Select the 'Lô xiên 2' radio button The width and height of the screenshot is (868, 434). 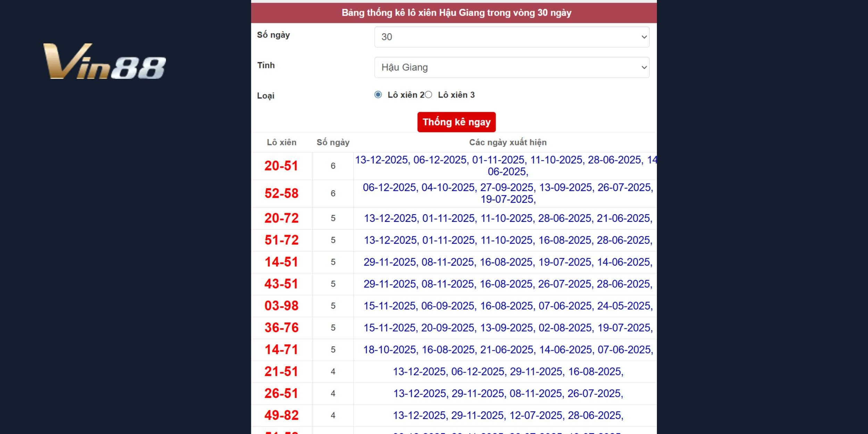coord(377,95)
